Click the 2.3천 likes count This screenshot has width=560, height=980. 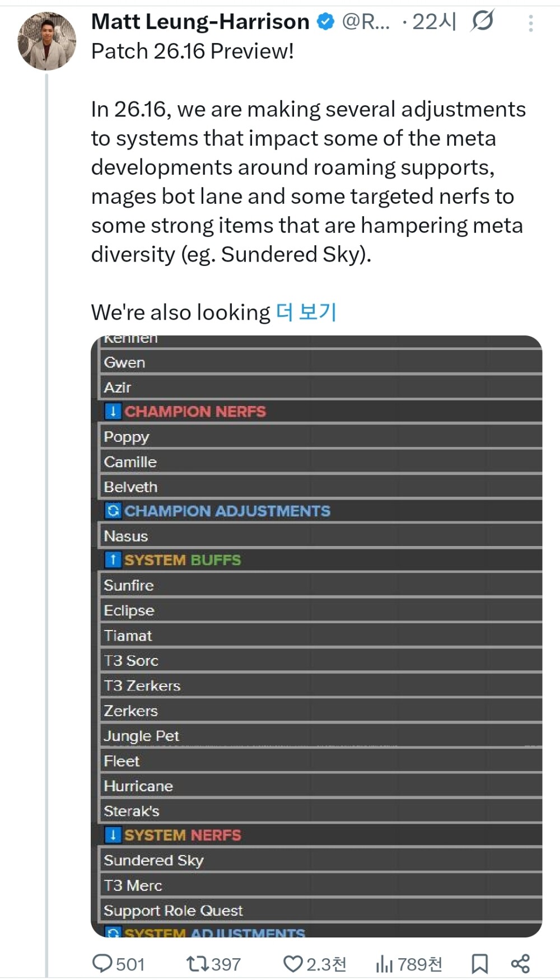[326, 964]
